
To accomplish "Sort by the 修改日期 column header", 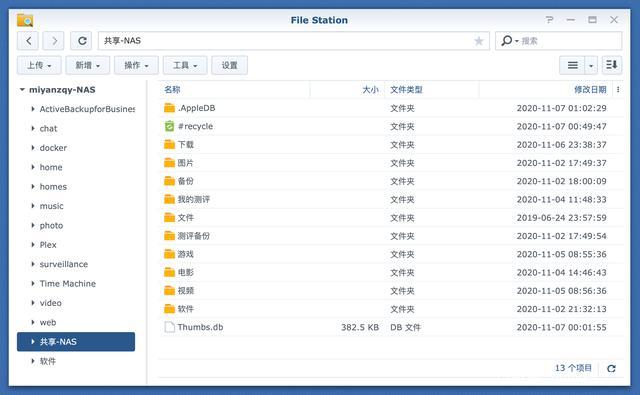I will coord(590,89).
